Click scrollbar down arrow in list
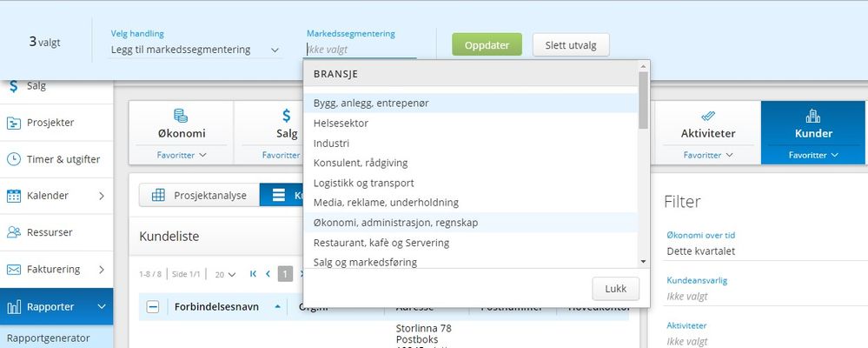This screenshot has width=868, height=348. pos(643,262)
